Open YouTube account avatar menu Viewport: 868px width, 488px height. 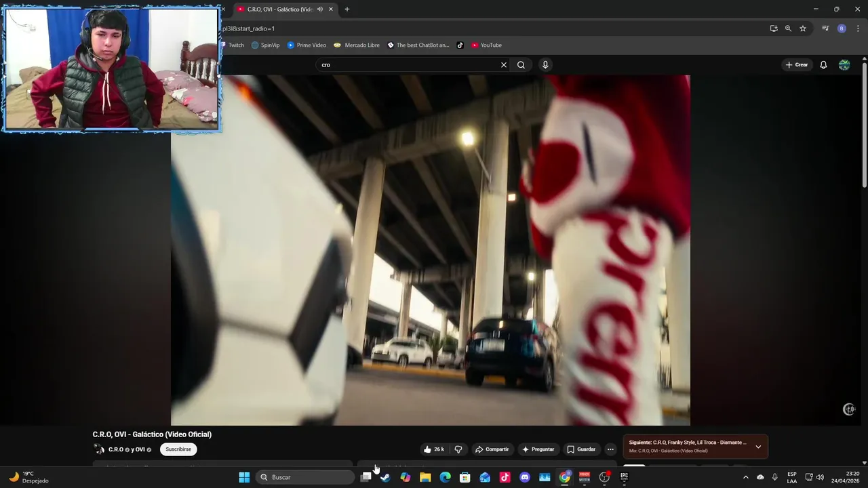pyautogui.click(x=844, y=65)
